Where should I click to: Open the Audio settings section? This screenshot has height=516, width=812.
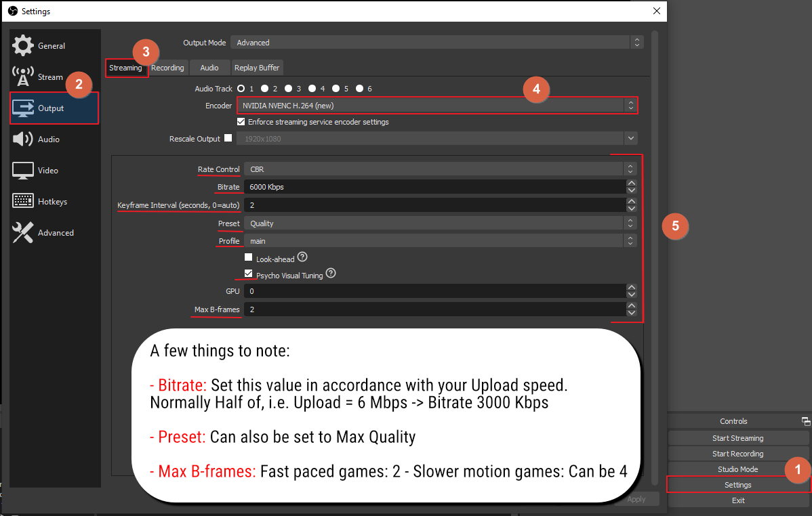point(47,139)
